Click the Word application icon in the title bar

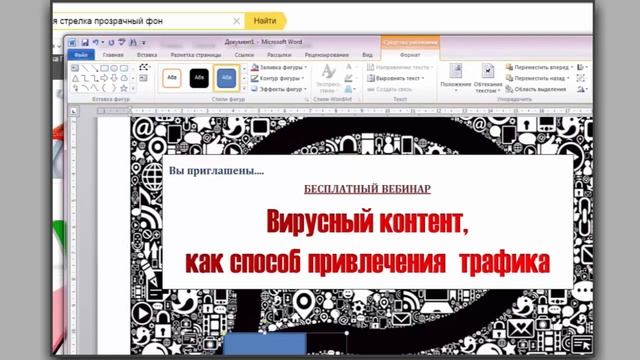click(72, 42)
